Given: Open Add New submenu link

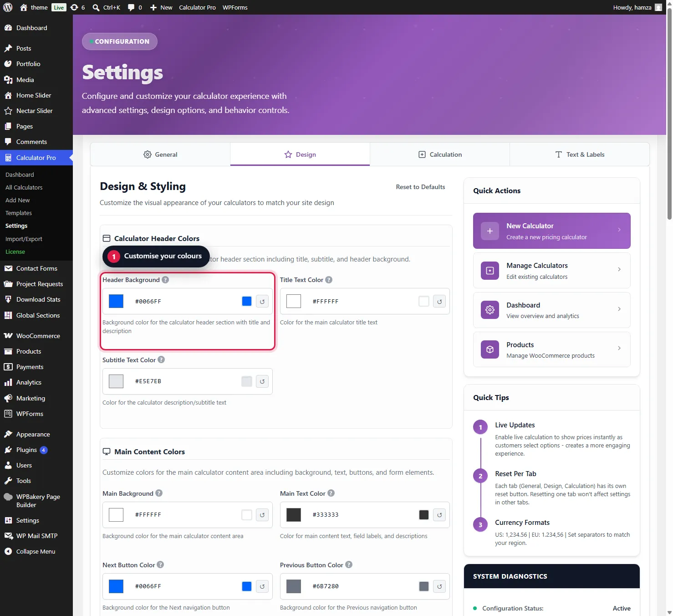Looking at the screenshot, I should pyautogui.click(x=17, y=200).
